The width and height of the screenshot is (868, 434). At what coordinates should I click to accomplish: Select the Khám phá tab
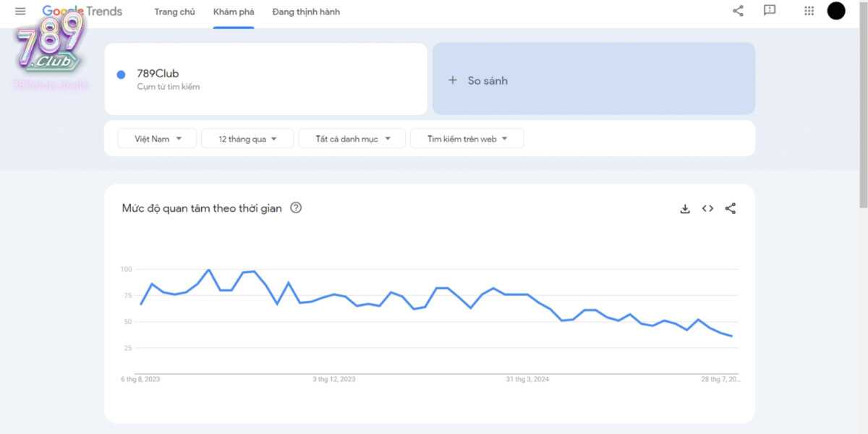click(x=233, y=12)
